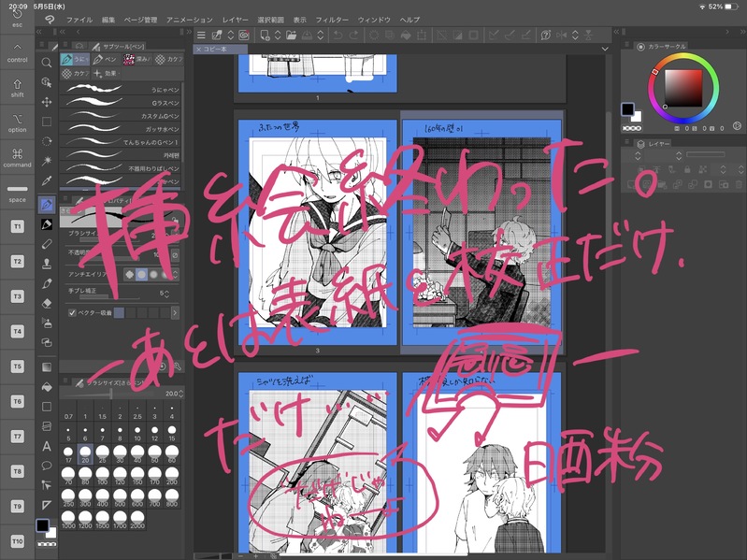
Task: Choose the カスタムGペン brush
Action: tap(121, 116)
